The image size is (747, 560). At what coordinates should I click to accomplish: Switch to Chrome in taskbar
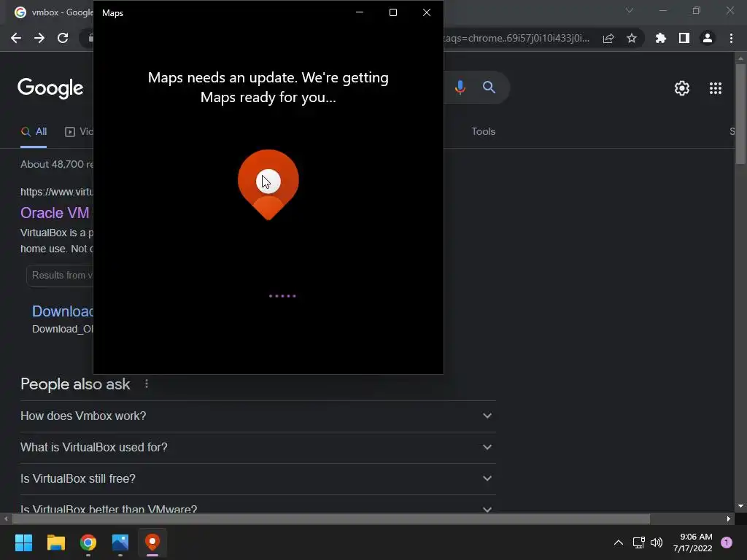[88, 542]
